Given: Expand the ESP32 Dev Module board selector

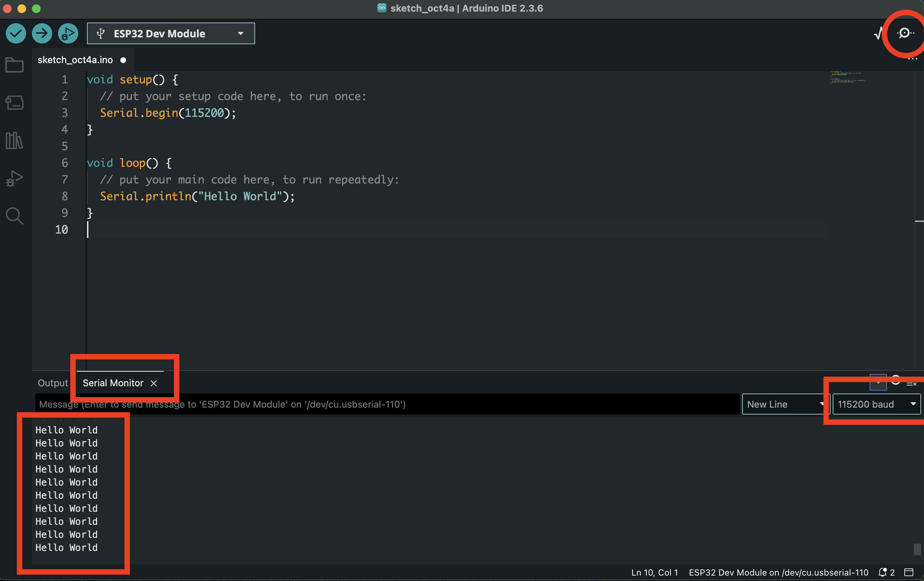Looking at the screenshot, I should pyautogui.click(x=171, y=33).
